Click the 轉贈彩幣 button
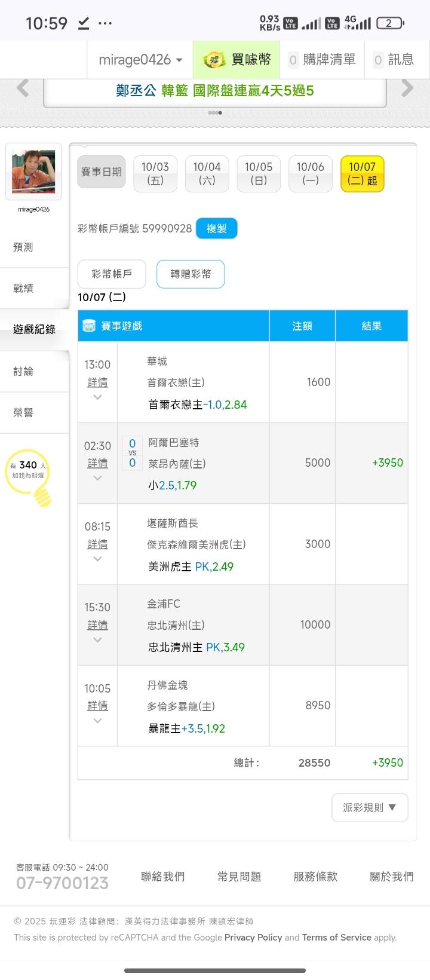The height and width of the screenshot is (980, 430). (x=191, y=274)
